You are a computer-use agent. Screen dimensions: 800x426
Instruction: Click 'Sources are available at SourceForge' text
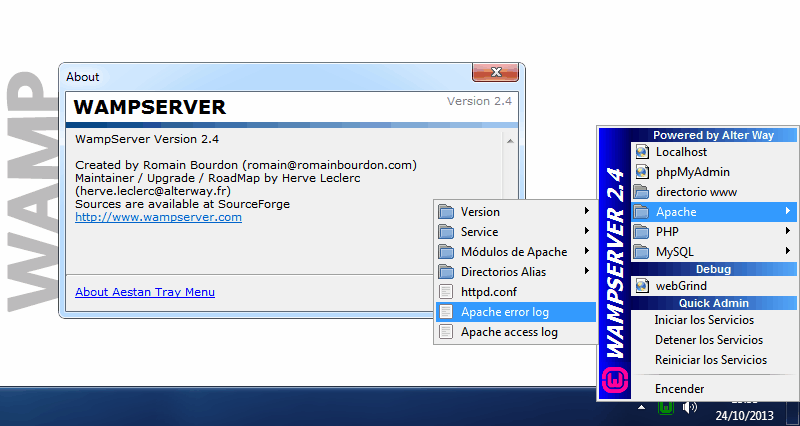pos(182,205)
